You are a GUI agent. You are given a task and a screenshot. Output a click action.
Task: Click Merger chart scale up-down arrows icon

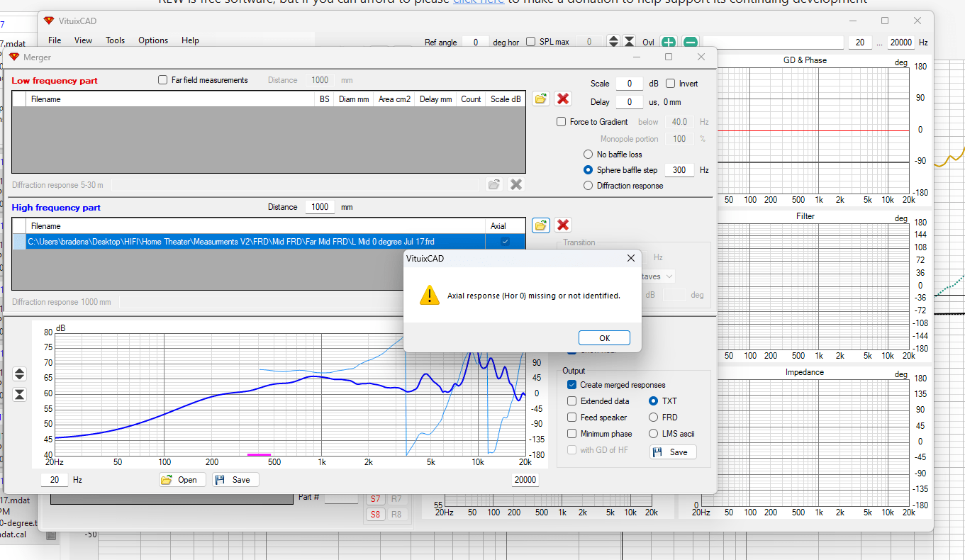(x=20, y=374)
